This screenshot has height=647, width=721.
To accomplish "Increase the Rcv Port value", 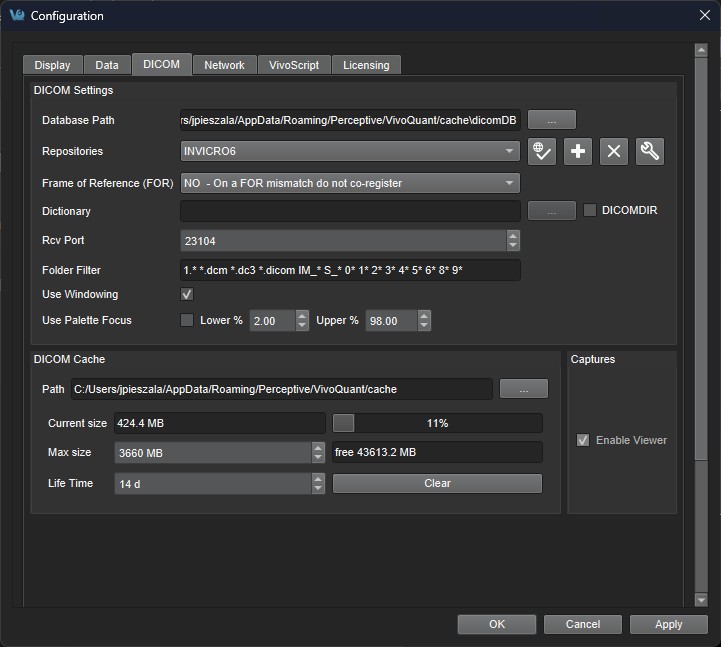I will point(513,236).
